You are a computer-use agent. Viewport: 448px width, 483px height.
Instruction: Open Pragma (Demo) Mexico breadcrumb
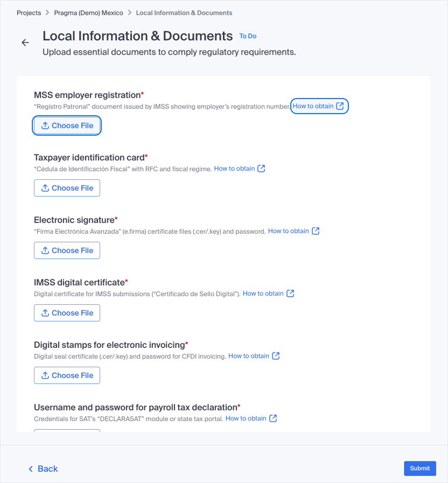pyautogui.click(x=88, y=13)
